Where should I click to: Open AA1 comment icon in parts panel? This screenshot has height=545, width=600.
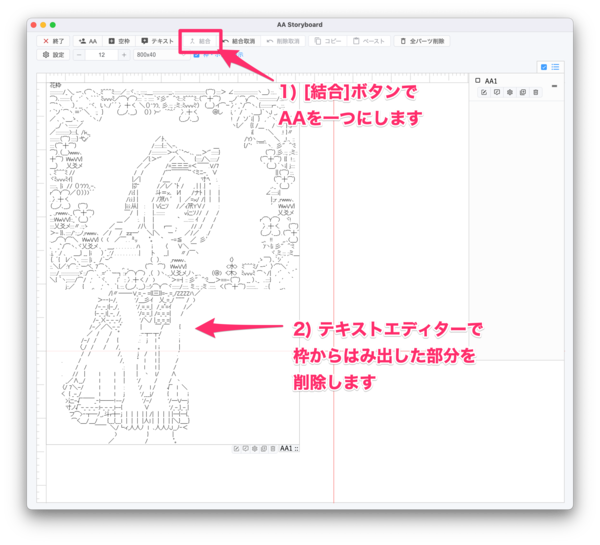497,92
